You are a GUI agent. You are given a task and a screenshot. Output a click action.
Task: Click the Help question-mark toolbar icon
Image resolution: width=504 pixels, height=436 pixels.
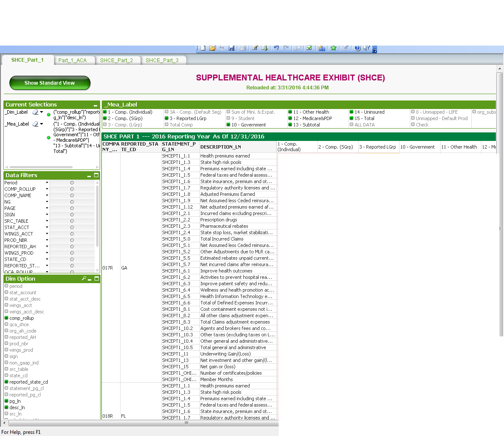pyautogui.click(x=357, y=48)
